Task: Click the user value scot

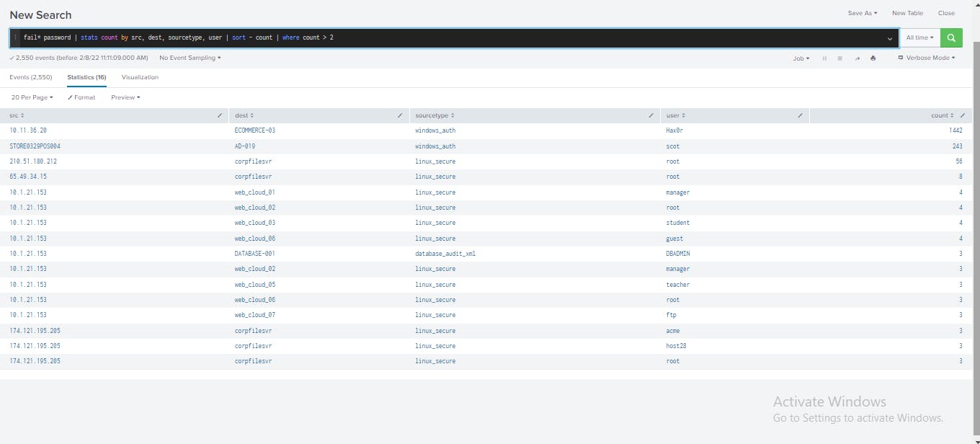Action: (x=673, y=146)
